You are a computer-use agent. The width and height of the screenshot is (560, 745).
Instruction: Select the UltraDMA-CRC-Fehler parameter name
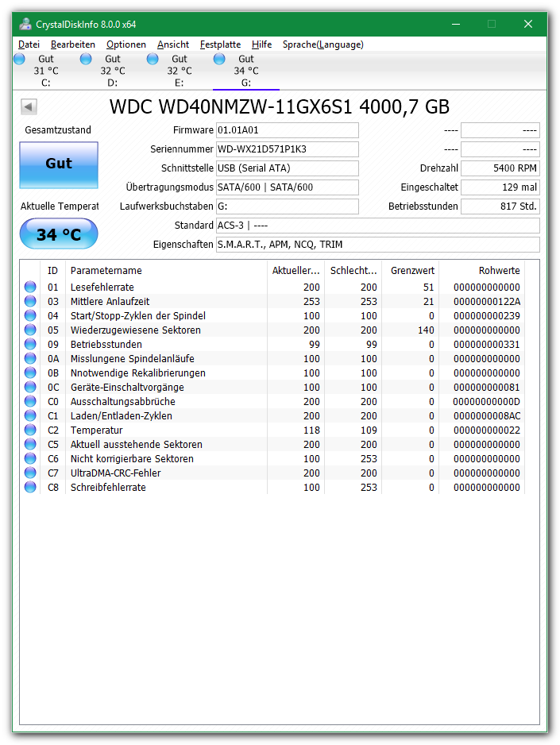[115, 473]
